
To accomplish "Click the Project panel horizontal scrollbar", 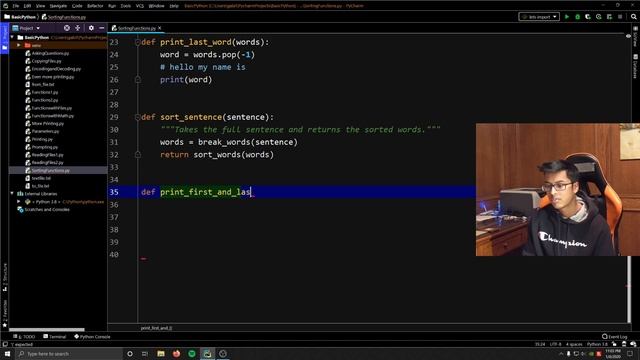I will [x=47, y=329].
